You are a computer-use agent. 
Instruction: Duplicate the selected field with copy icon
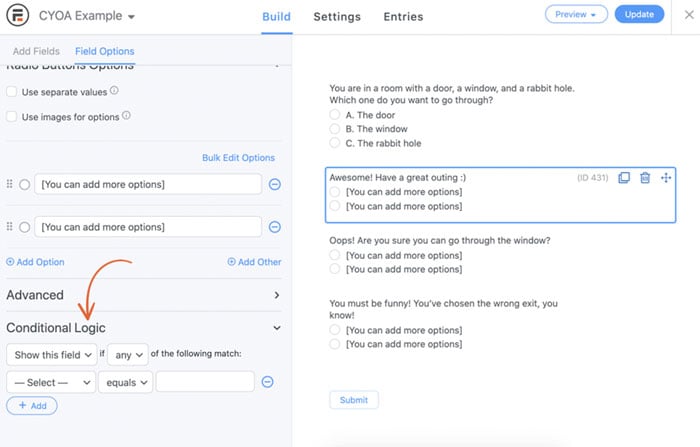coord(624,178)
